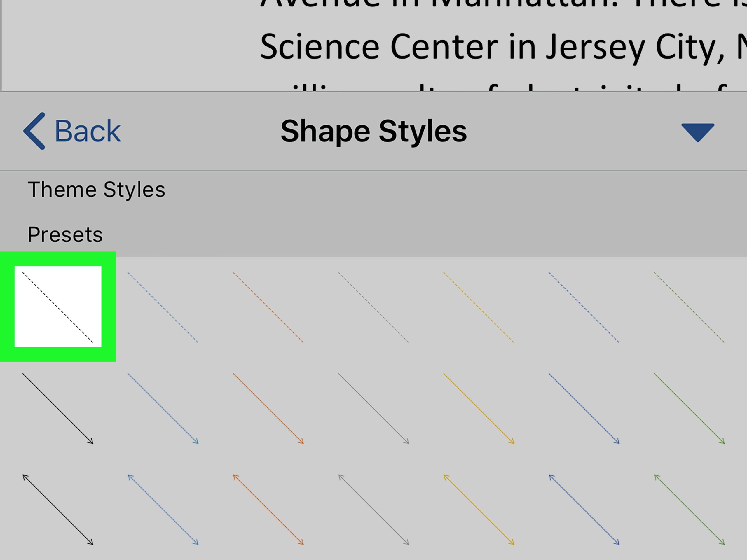This screenshot has width=747, height=560.
Task: Apply the black double-arrow line preset
Action: coord(58,509)
